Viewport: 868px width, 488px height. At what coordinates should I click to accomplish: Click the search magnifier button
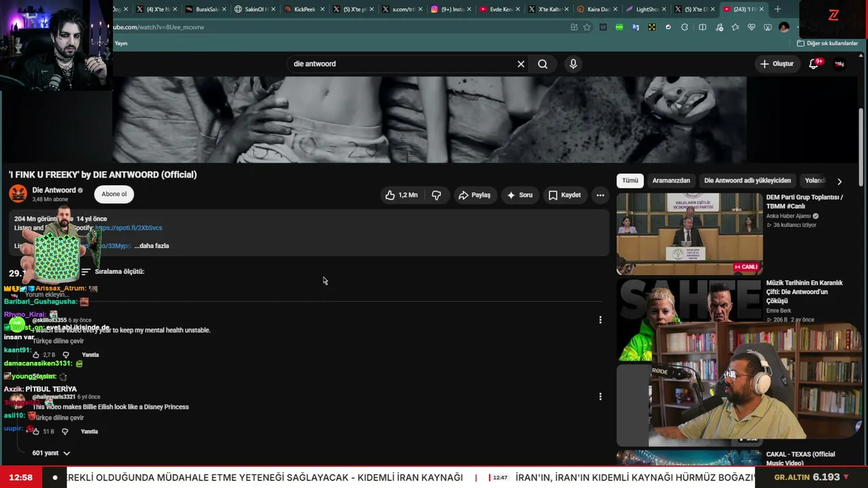click(x=542, y=64)
